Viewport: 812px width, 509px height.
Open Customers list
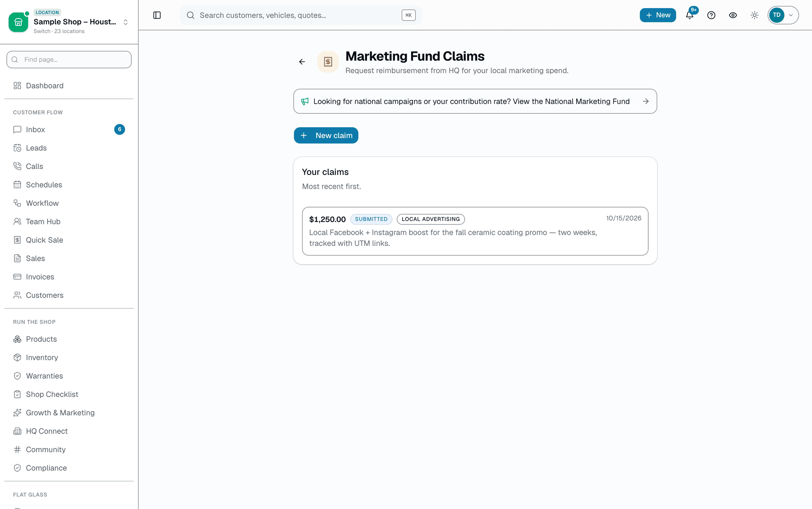[x=69, y=295]
